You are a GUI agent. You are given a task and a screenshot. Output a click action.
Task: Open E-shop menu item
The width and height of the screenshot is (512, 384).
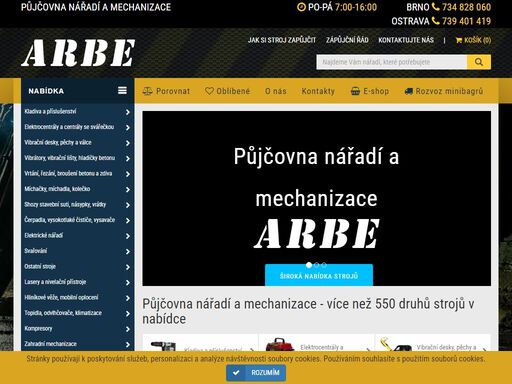click(x=370, y=91)
